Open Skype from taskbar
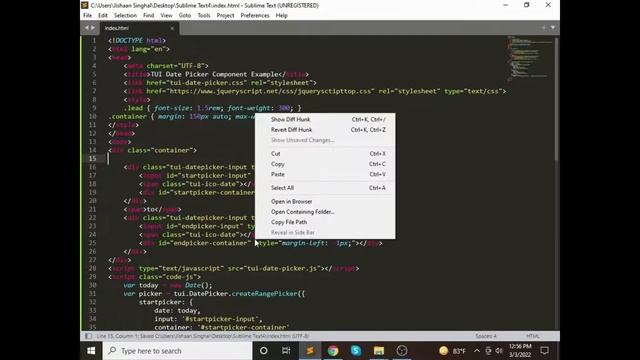The width and height of the screenshot is (640, 360). [356, 351]
